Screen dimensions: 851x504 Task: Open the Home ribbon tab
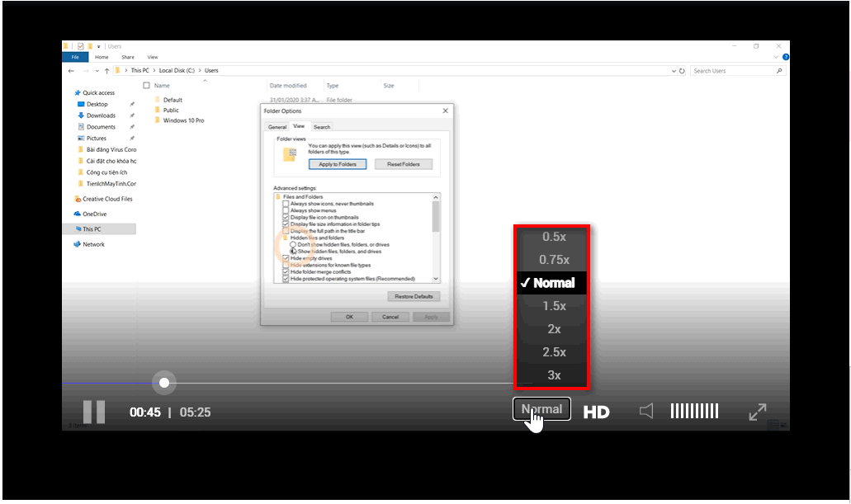pyautogui.click(x=102, y=57)
